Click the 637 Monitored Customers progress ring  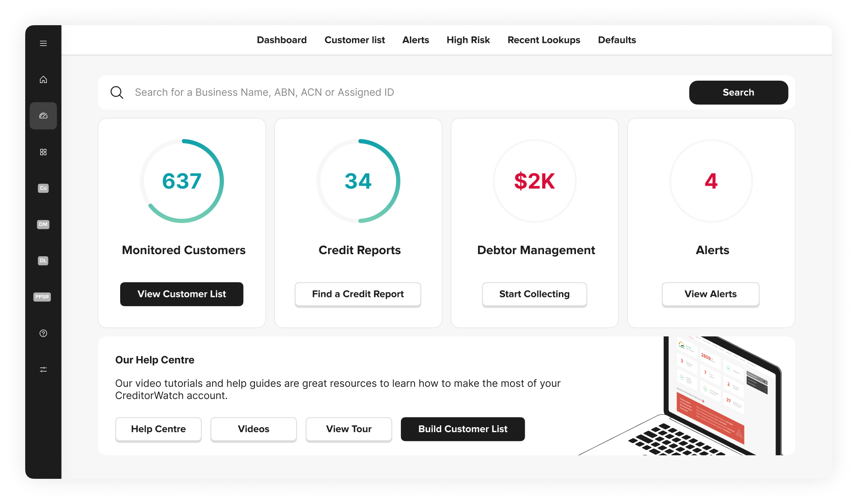(x=182, y=181)
